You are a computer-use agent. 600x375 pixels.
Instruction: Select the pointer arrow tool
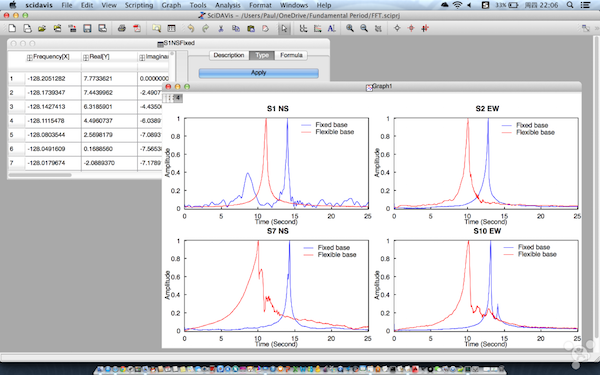[x=284, y=28]
